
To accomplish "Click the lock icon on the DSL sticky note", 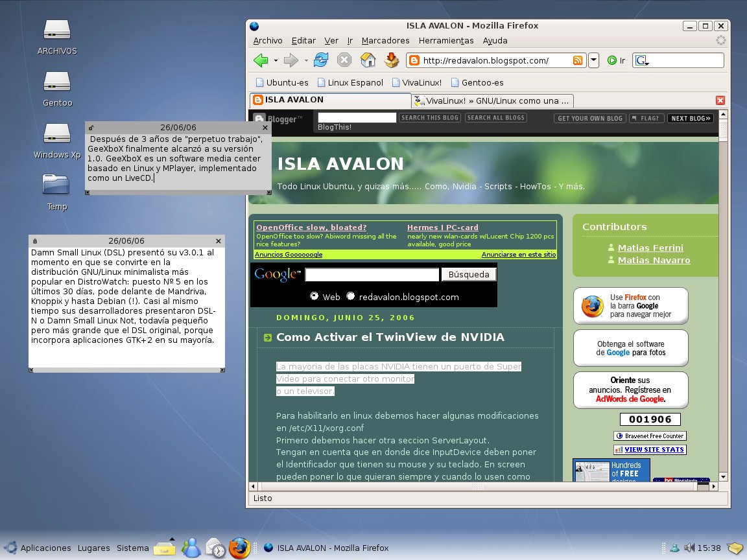I will point(35,241).
